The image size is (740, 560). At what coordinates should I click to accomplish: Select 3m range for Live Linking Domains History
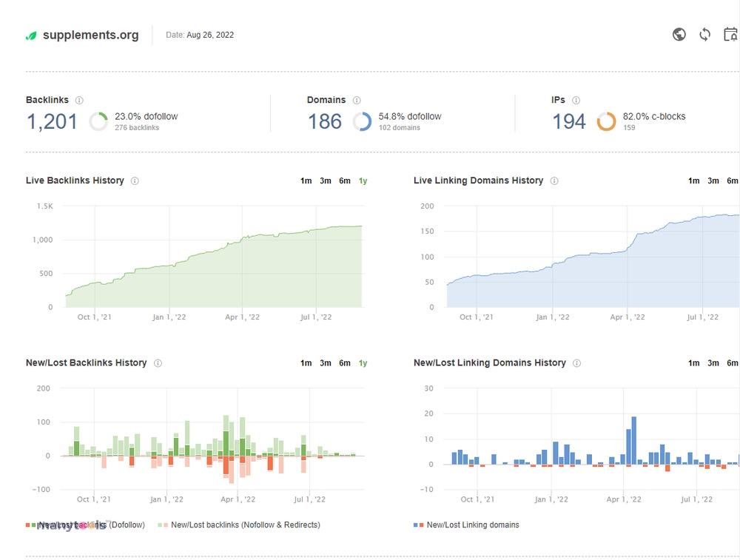(713, 181)
